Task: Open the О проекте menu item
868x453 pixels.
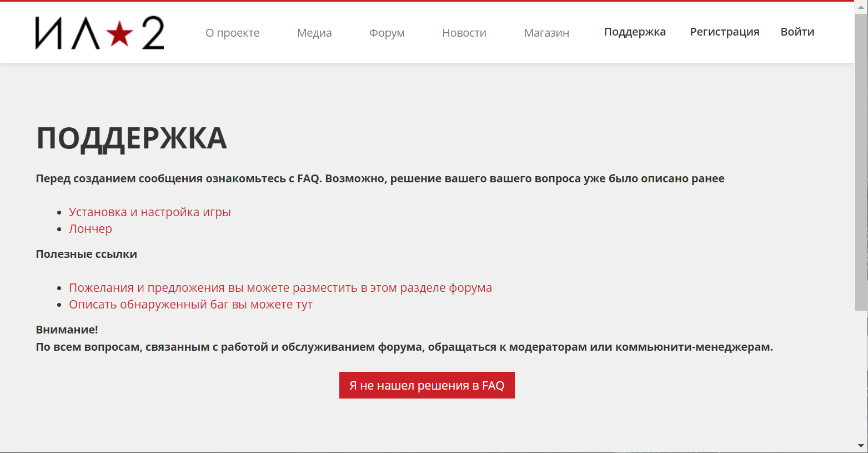Action: pyautogui.click(x=233, y=33)
